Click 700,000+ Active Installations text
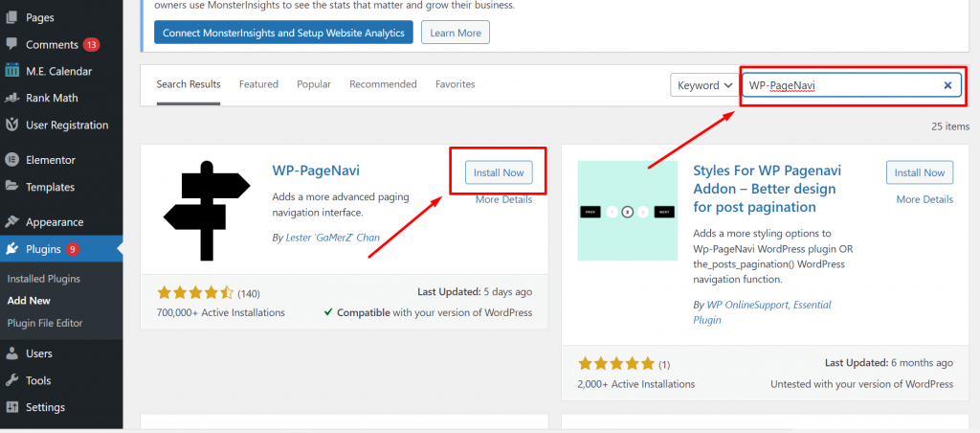The image size is (980, 433). pos(221,312)
